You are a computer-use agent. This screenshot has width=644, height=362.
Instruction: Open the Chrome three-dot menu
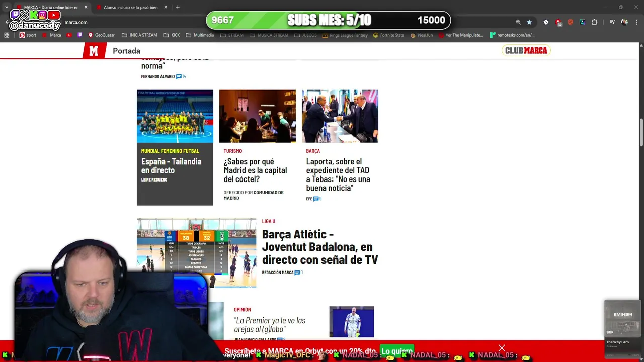(x=636, y=22)
